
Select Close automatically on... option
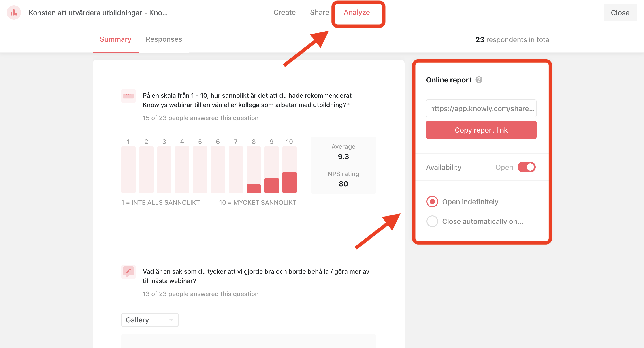pos(432,221)
